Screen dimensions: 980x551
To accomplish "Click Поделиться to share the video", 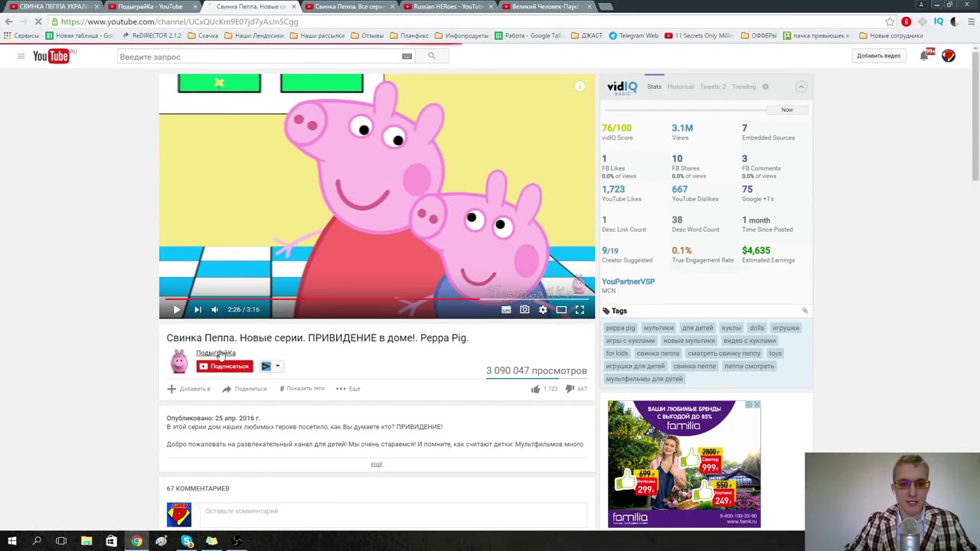I will pyautogui.click(x=244, y=389).
